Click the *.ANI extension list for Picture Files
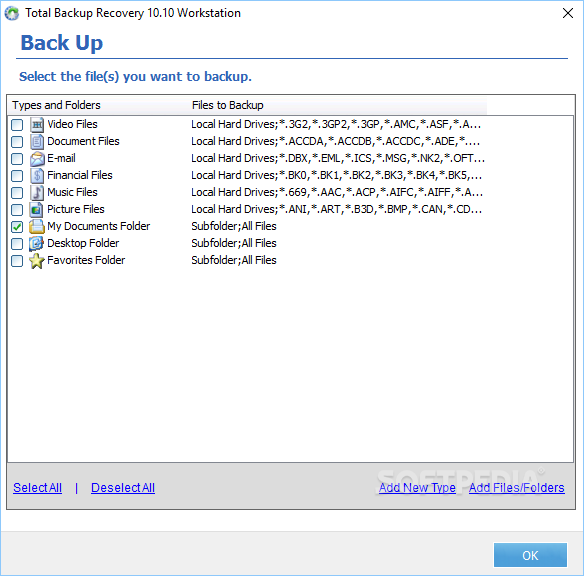Screen dimensions: 584x576 336,209
